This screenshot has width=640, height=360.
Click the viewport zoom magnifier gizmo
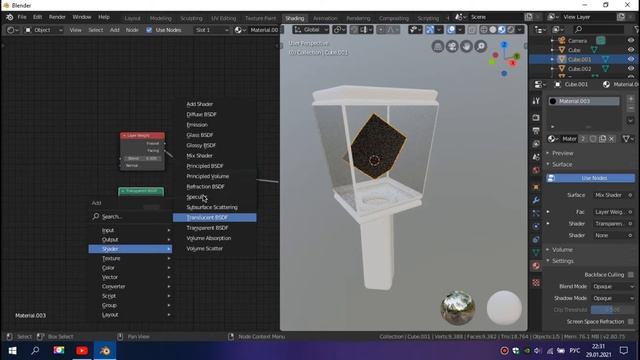tap(481, 46)
